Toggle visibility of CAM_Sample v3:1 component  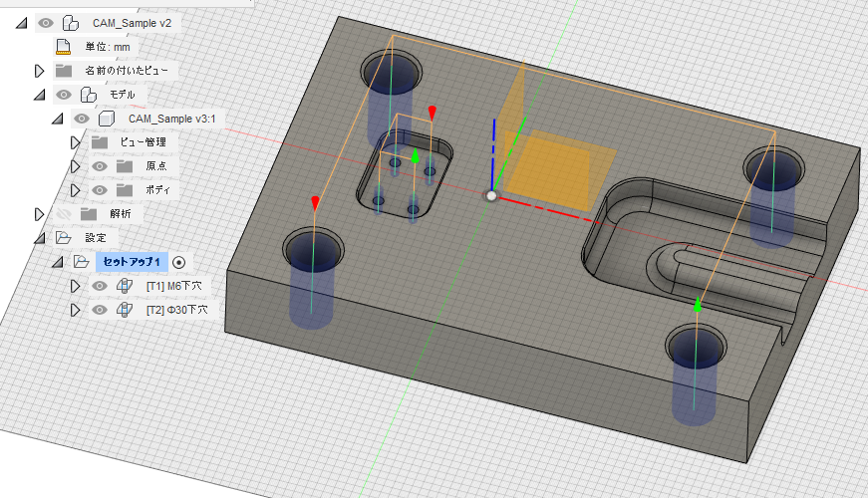pyautogui.click(x=82, y=119)
